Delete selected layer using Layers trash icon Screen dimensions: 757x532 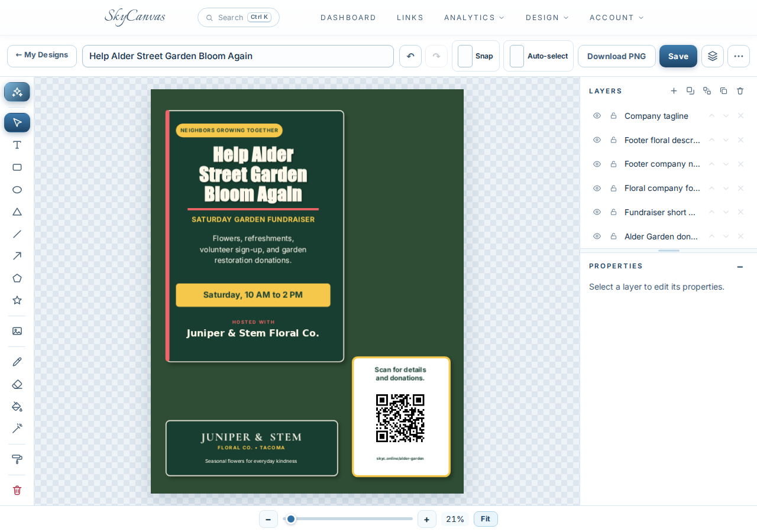(x=740, y=91)
